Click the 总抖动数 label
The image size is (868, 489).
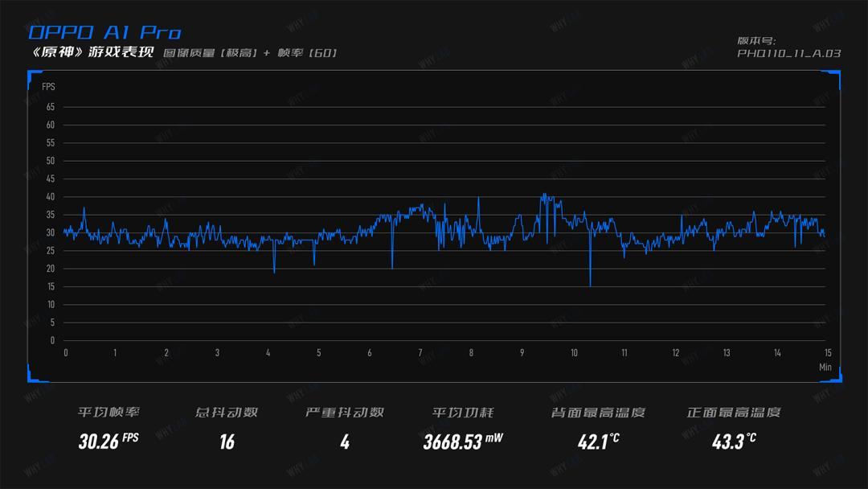pyautogui.click(x=227, y=412)
